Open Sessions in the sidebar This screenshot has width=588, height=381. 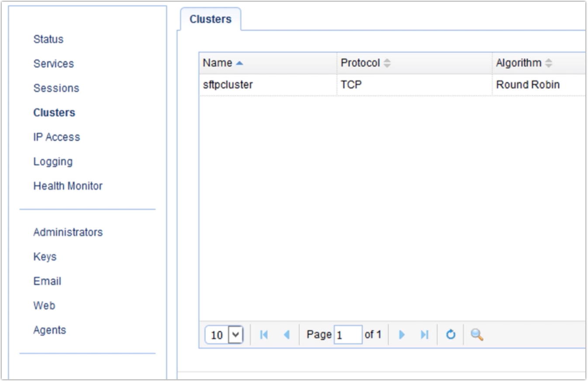[x=56, y=88]
